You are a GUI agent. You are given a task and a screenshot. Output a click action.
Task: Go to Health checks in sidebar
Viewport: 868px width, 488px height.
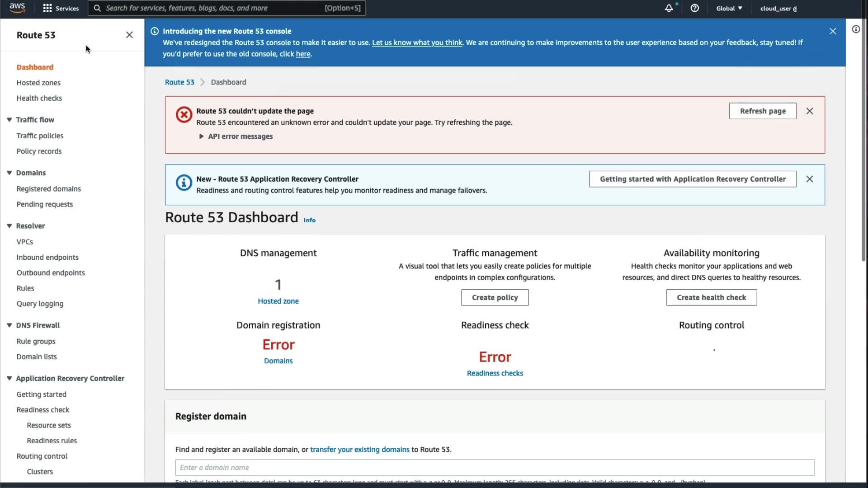coord(39,98)
